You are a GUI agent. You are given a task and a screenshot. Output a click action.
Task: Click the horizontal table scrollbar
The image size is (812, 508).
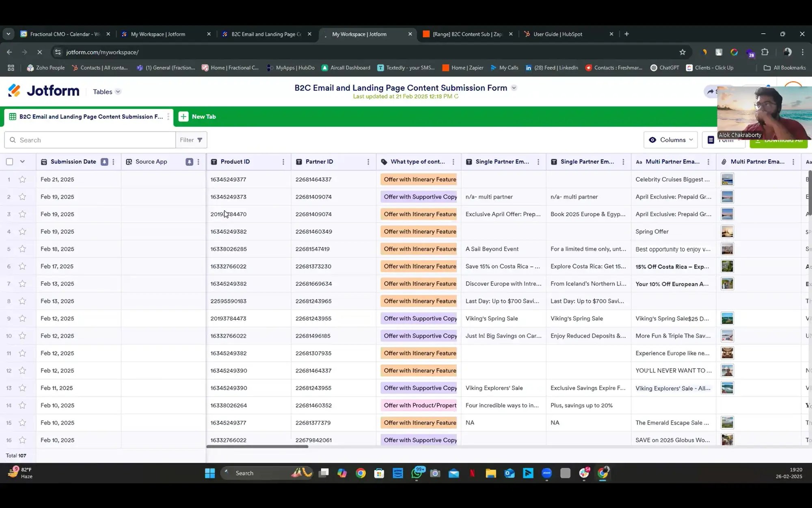[257, 447]
